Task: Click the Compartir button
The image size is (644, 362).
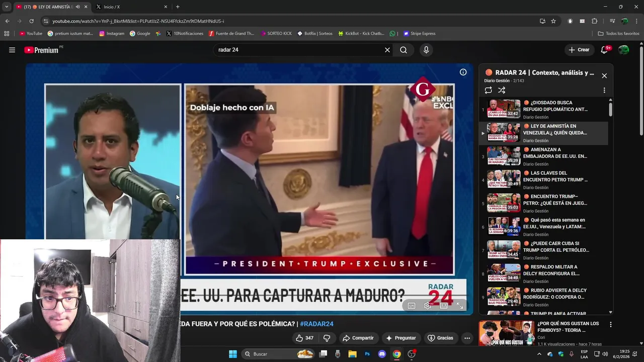Action: coord(358,338)
